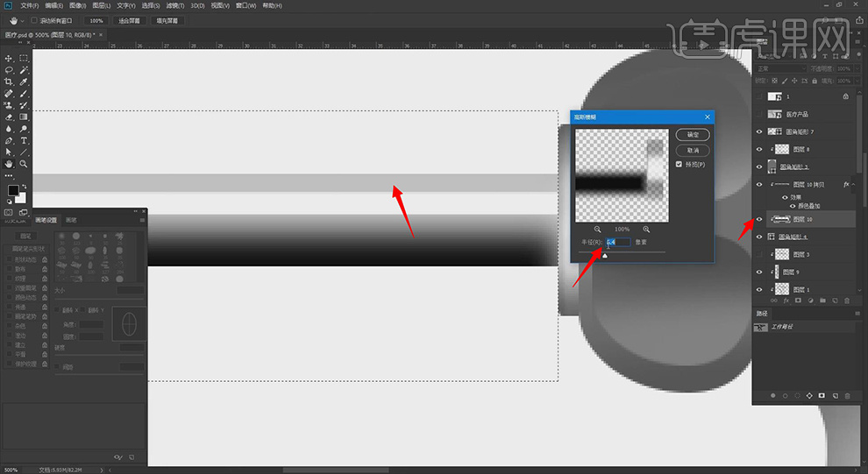Open the 窗口(W) menu

point(245,5)
